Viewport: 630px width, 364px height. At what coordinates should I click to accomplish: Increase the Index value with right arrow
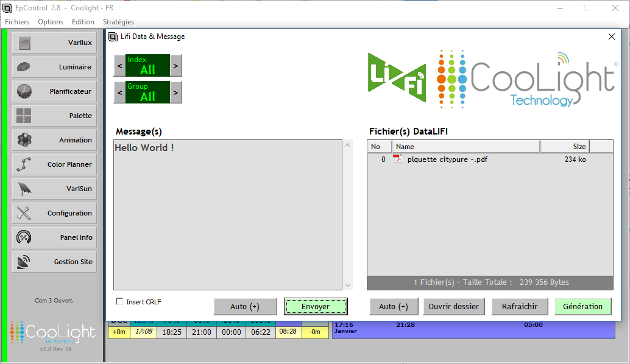click(175, 66)
